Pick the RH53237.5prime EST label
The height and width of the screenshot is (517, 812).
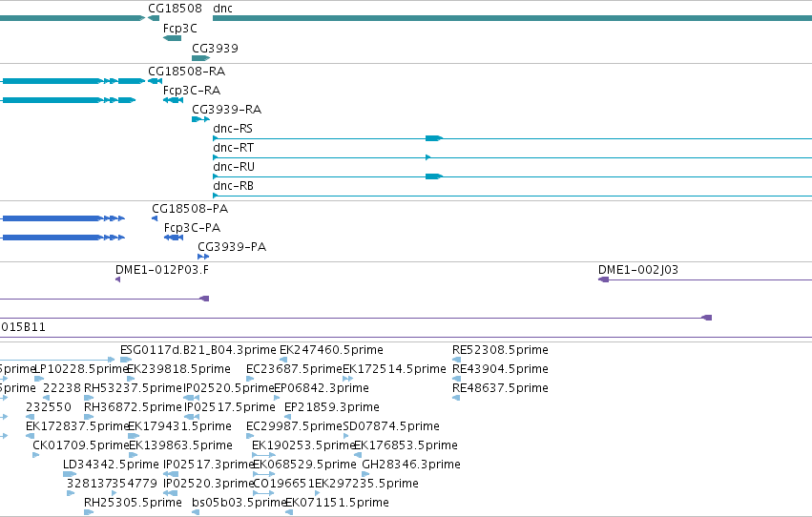[x=133, y=388]
